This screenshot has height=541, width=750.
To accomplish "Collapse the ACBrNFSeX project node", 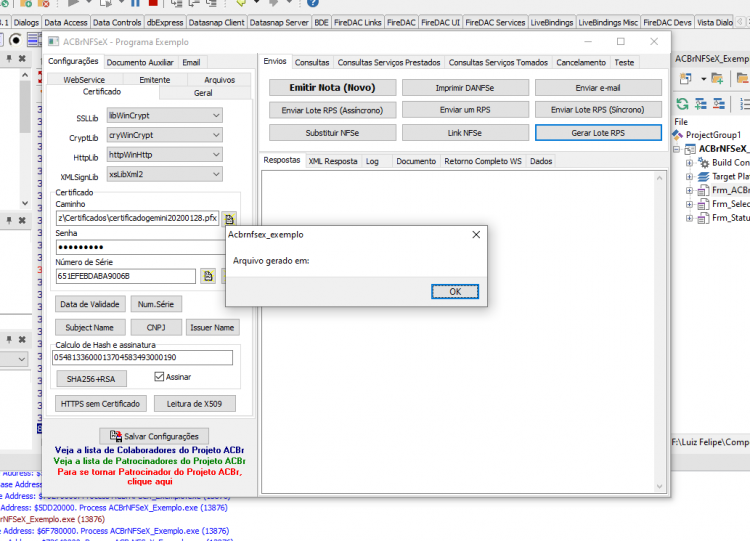I will 677,149.
